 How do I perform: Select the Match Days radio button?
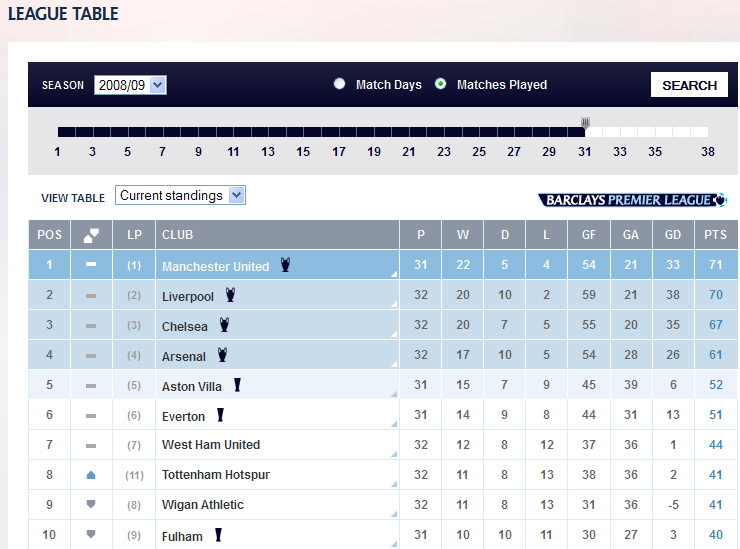point(339,85)
